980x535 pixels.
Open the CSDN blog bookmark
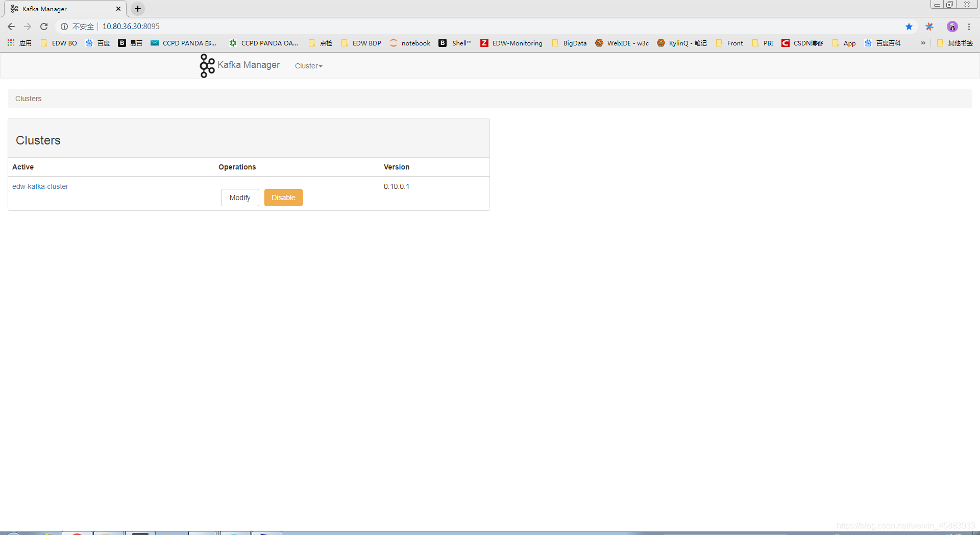pos(802,43)
